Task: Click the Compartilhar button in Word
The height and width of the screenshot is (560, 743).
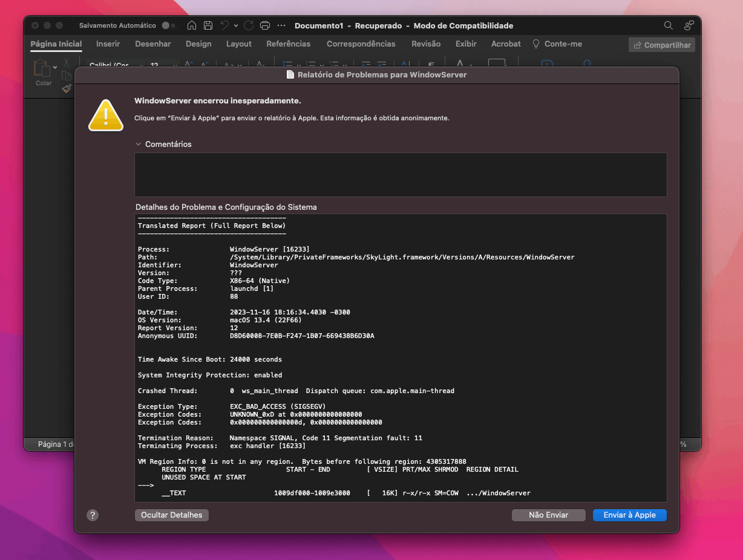Action: 662,45
